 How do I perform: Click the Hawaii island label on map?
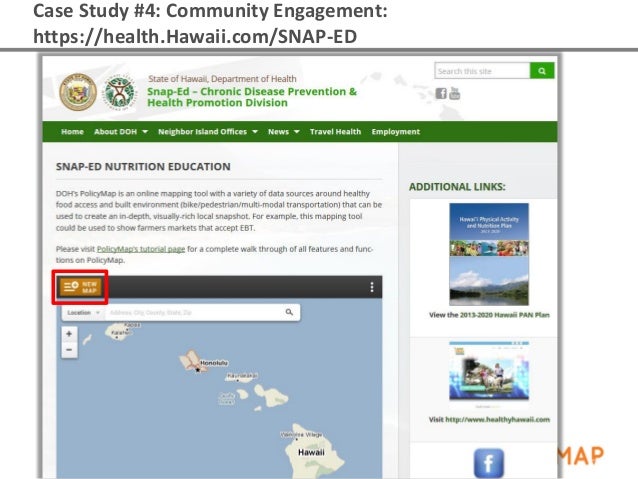311,453
